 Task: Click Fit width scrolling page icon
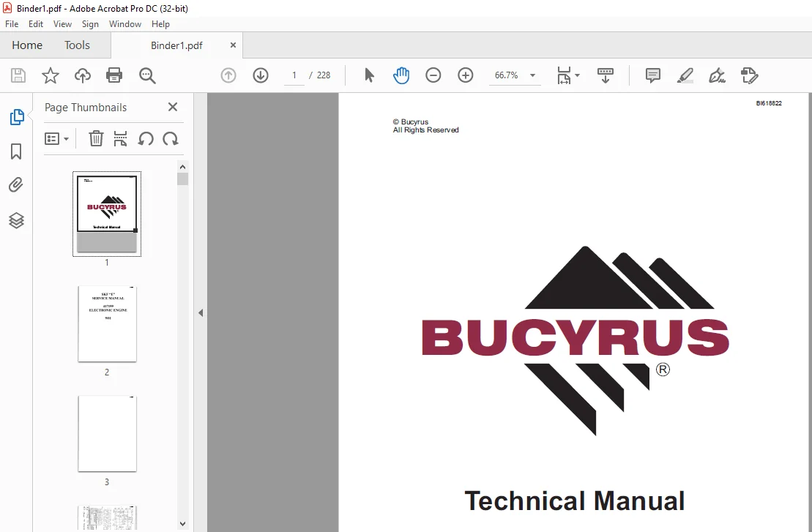[x=564, y=75]
